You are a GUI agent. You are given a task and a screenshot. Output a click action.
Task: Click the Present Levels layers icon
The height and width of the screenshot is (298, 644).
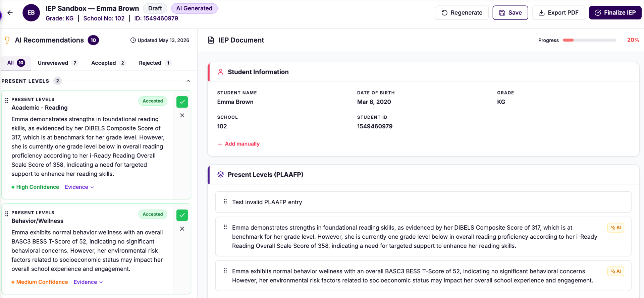click(x=220, y=174)
